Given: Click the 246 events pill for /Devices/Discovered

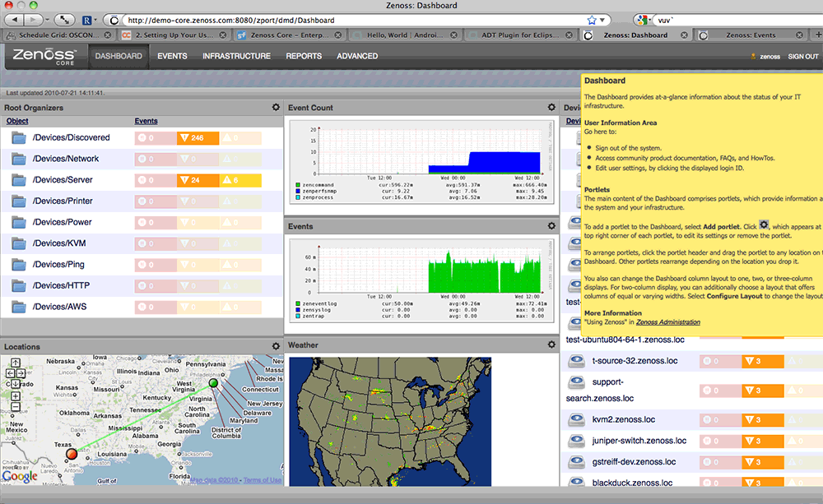Looking at the screenshot, I should click(x=198, y=138).
